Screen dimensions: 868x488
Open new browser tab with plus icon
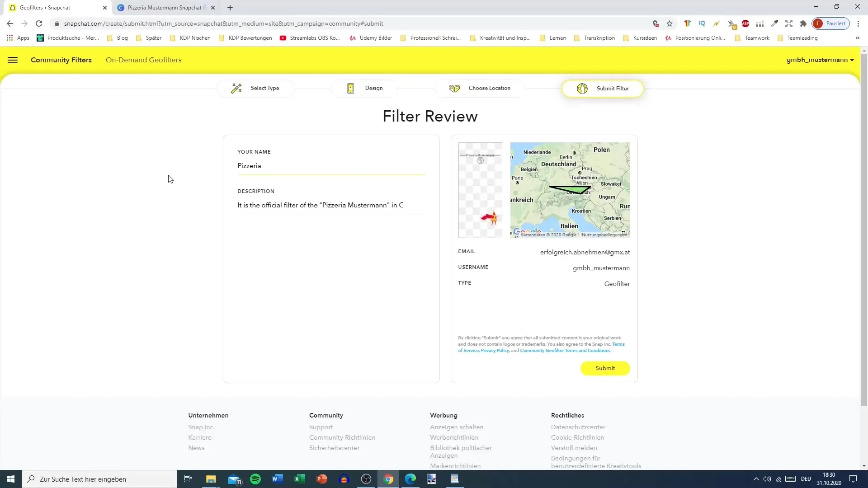click(x=230, y=8)
